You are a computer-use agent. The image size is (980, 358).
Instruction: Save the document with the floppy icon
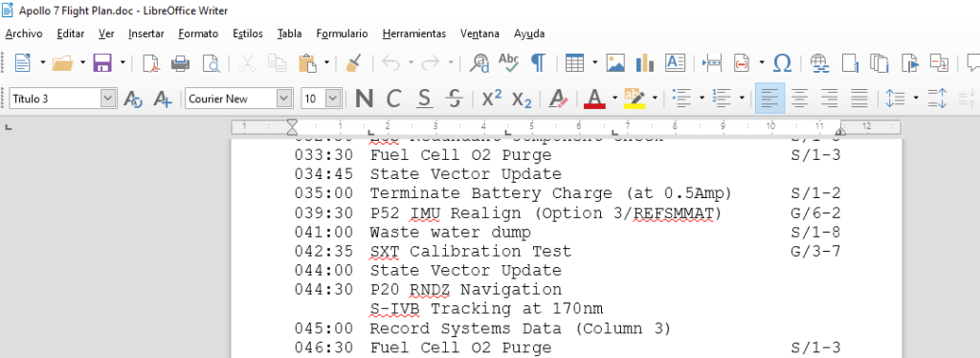click(102, 62)
